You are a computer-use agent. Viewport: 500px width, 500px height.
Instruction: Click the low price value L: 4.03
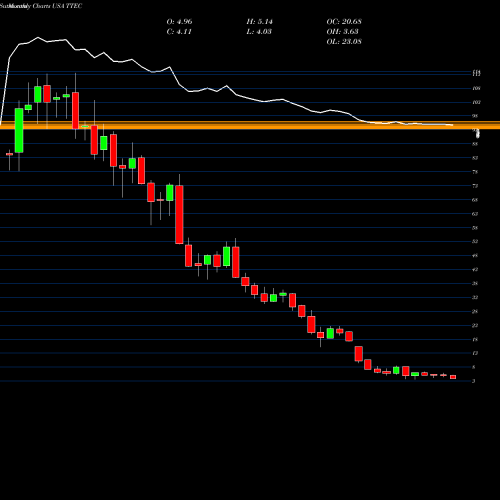click(x=259, y=32)
